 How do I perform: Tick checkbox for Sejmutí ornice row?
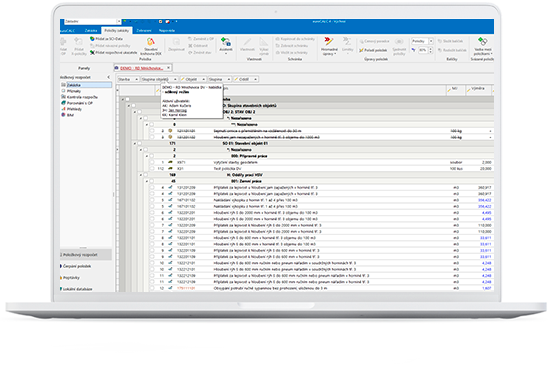point(152,131)
